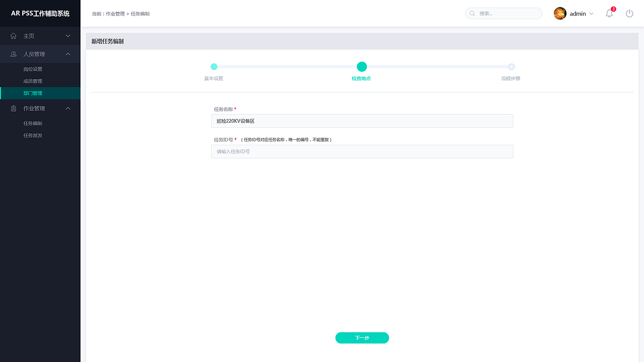Click the 基本设置 step label
The width and height of the screenshot is (644, 362).
[213, 78]
